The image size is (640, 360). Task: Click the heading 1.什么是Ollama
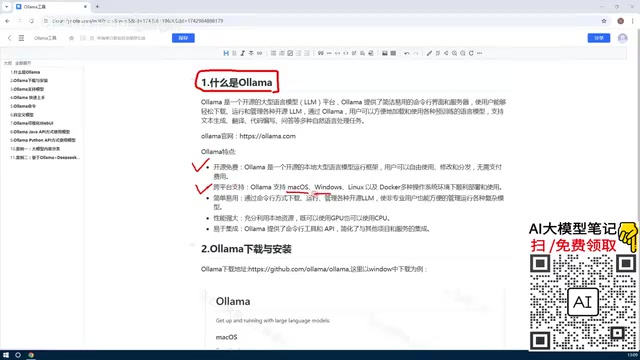[237, 82]
